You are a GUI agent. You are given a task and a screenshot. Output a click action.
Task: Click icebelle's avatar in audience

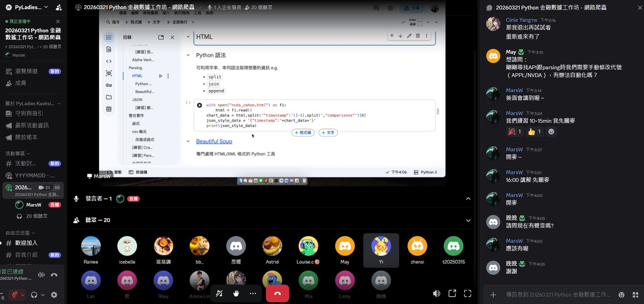click(127, 246)
